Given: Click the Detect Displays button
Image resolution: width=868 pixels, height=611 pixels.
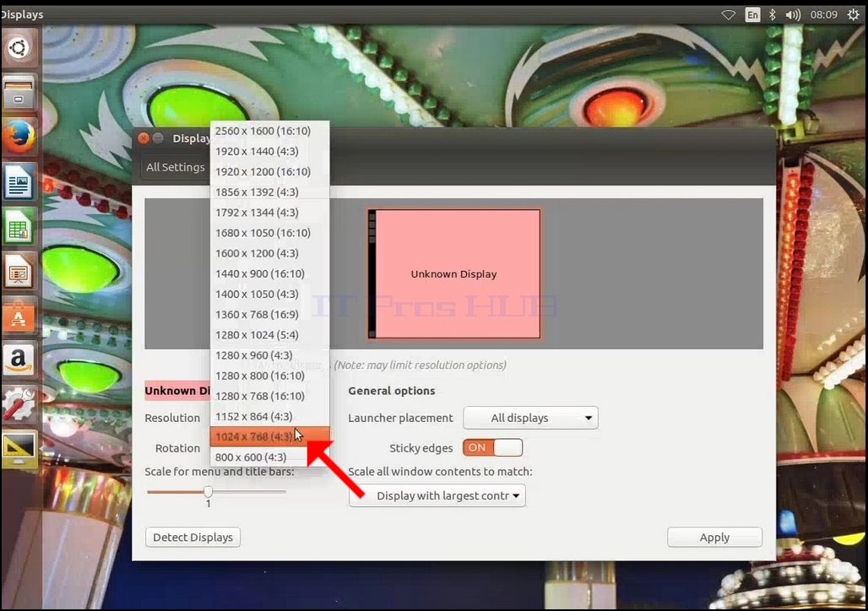Looking at the screenshot, I should click(193, 538).
